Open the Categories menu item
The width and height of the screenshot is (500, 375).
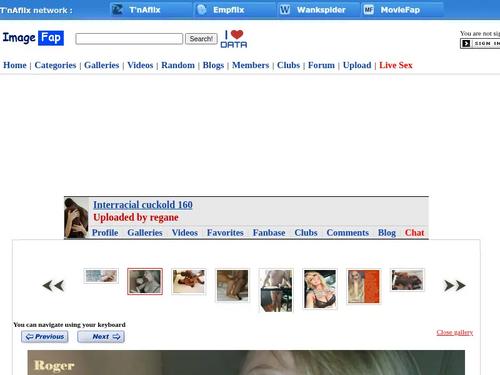click(55, 65)
